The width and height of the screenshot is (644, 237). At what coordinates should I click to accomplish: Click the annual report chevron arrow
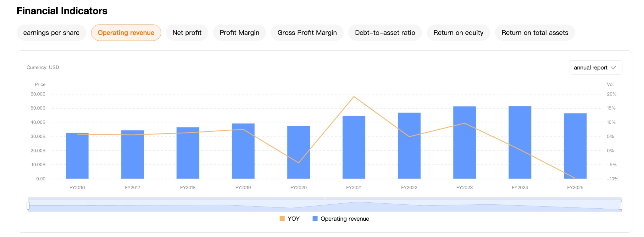[x=613, y=68]
